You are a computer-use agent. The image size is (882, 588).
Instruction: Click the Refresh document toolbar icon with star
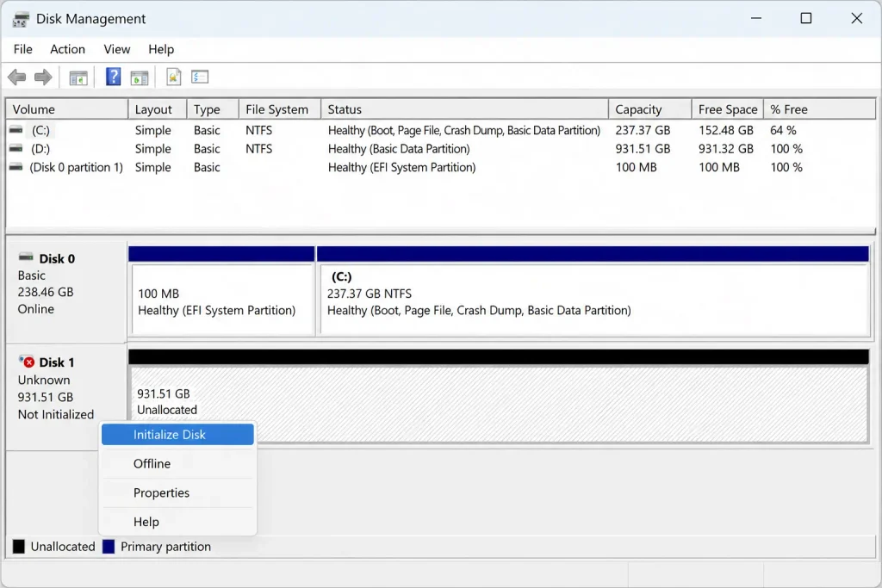coord(174,77)
